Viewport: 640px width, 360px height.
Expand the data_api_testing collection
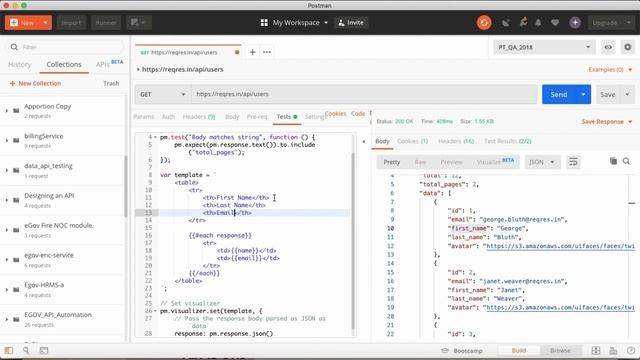[6, 170]
